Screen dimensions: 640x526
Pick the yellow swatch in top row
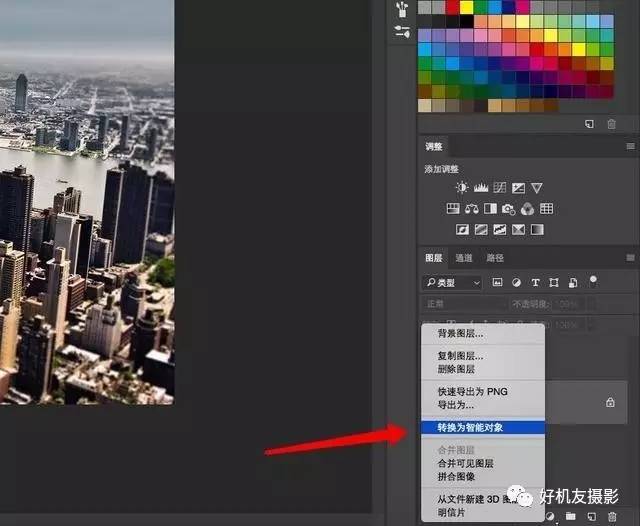466,7
